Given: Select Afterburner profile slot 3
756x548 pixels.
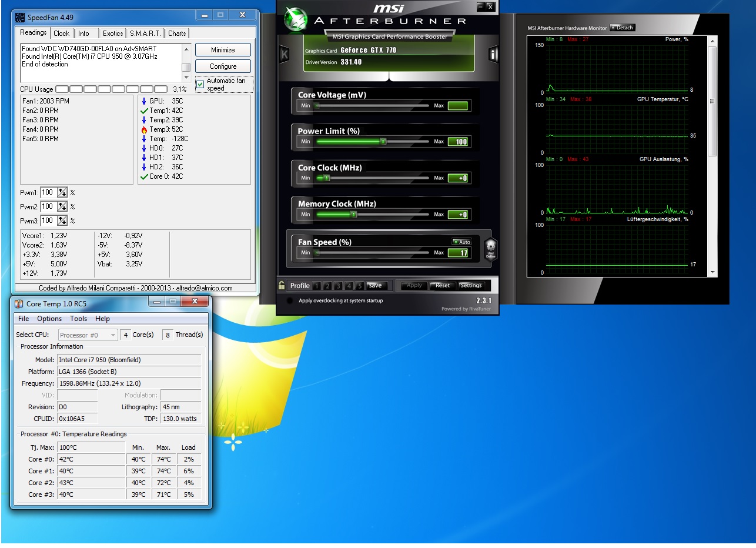Looking at the screenshot, I should 338,286.
